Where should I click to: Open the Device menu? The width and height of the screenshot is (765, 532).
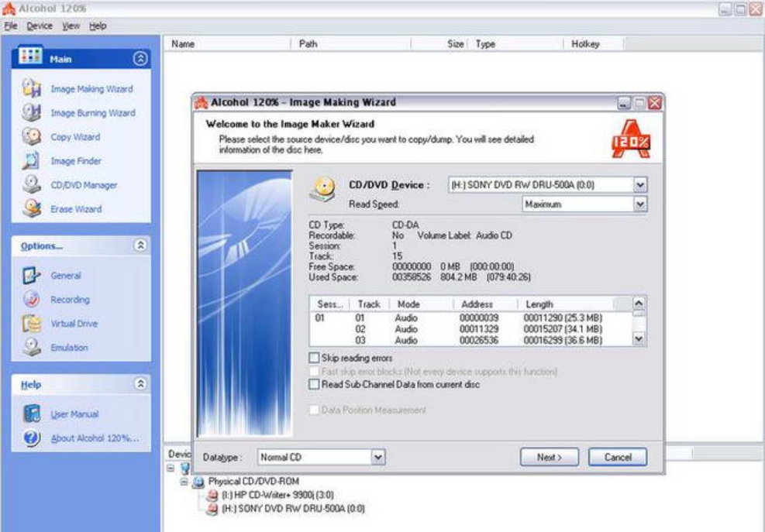[x=40, y=26]
